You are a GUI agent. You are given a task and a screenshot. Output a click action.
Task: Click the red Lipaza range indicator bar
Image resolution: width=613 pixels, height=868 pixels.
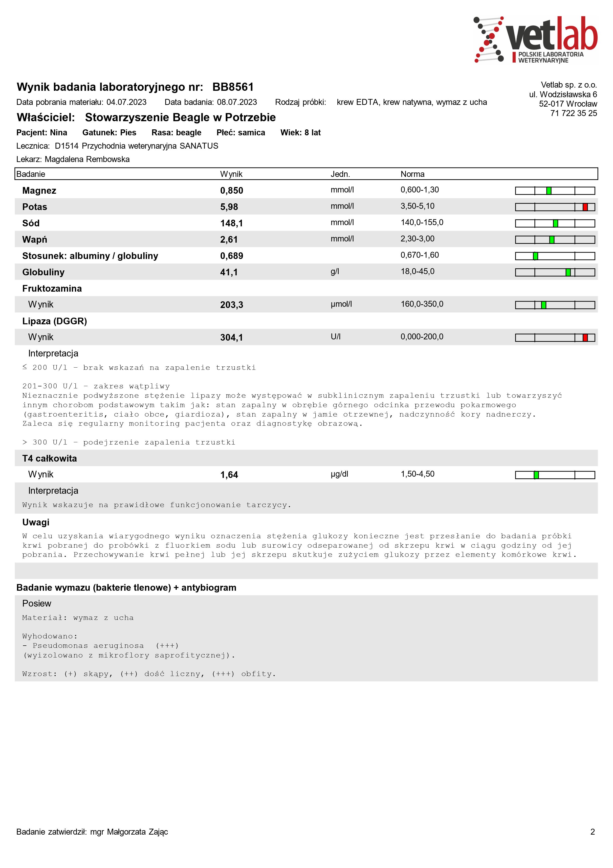[555, 338]
